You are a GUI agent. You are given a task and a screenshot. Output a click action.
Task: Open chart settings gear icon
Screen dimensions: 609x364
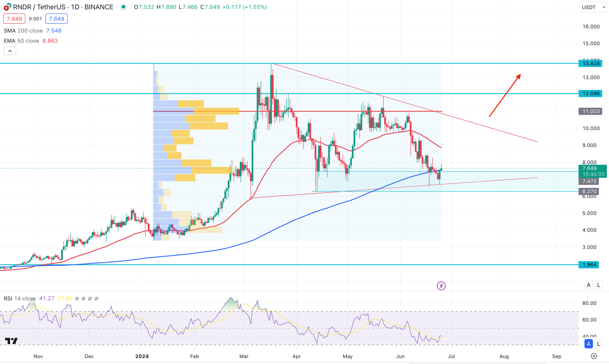[594, 356]
